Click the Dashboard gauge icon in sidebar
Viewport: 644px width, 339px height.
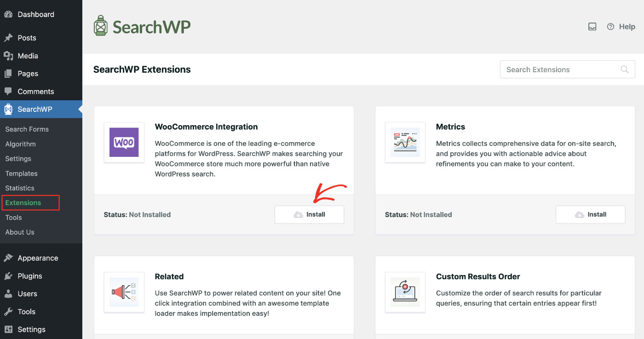8,14
